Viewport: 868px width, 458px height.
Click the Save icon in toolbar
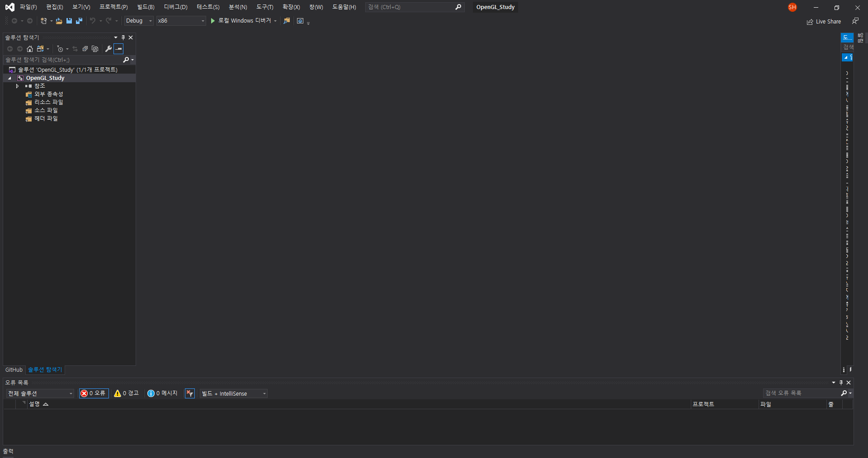click(69, 21)
